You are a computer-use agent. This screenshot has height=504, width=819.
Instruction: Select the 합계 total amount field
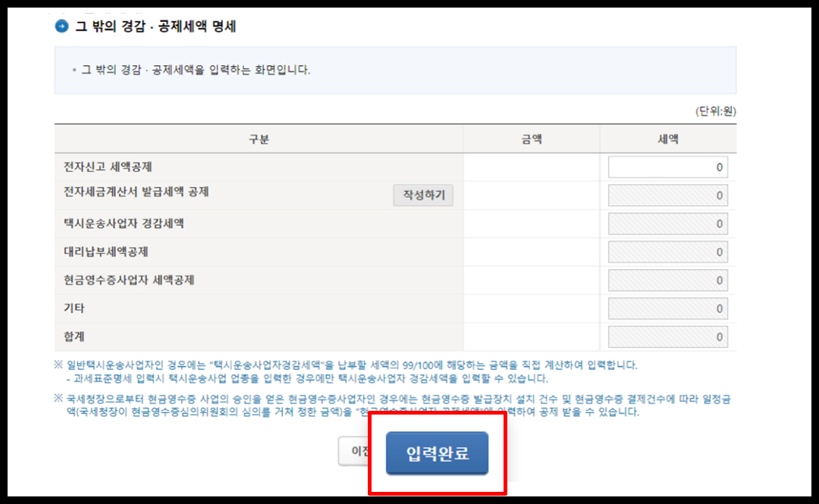668,336
